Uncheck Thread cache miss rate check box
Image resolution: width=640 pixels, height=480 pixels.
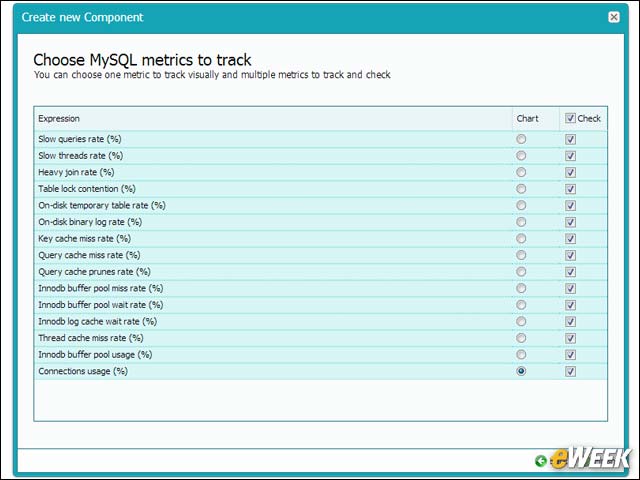pyautogui.click(x=570, y=338)
